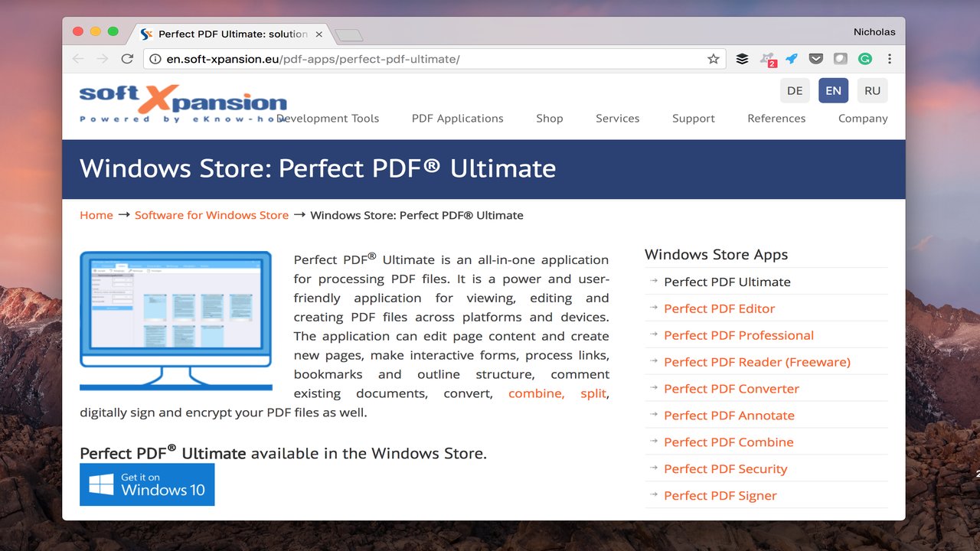Open the PDF Applications menu

click(458, 119)
